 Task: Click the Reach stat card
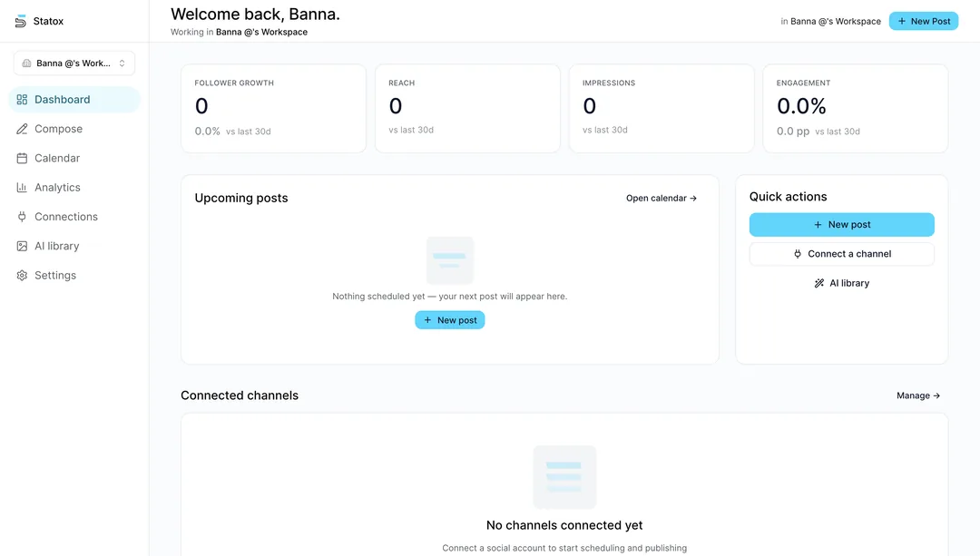pyautogui.click(x=467, y=108)
